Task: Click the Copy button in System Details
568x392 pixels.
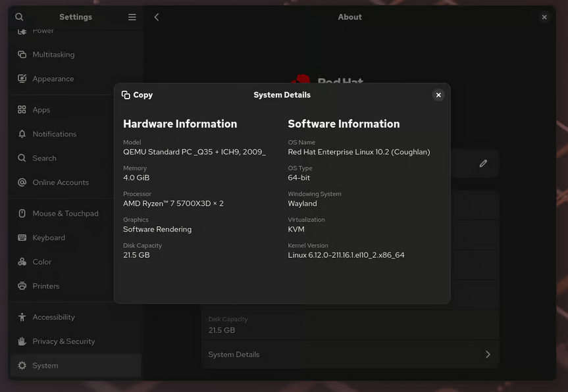Action: pos(138,95)
